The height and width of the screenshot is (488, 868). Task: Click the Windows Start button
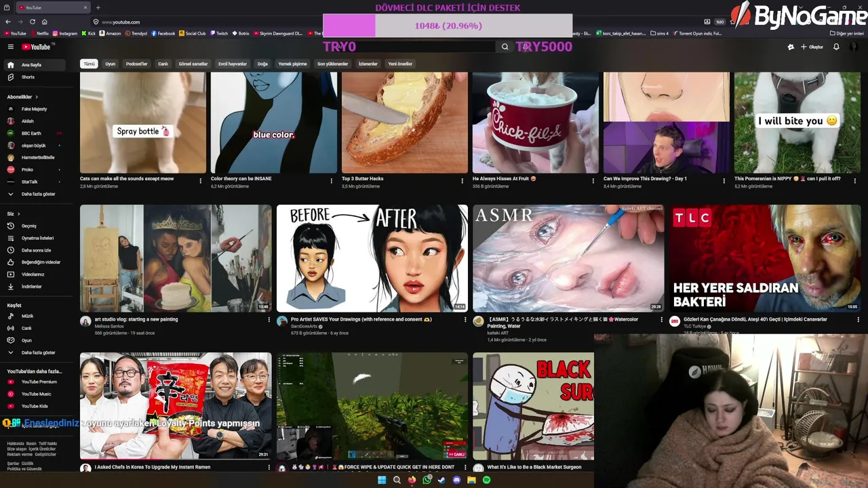382,480
